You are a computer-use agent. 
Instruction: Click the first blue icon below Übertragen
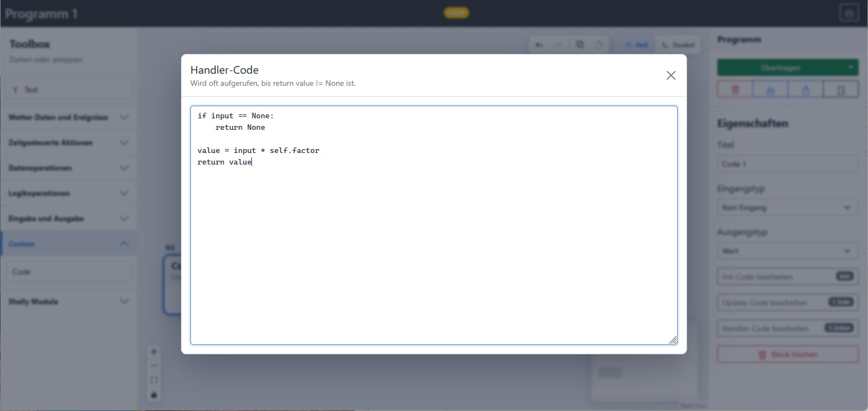point(770,90)
